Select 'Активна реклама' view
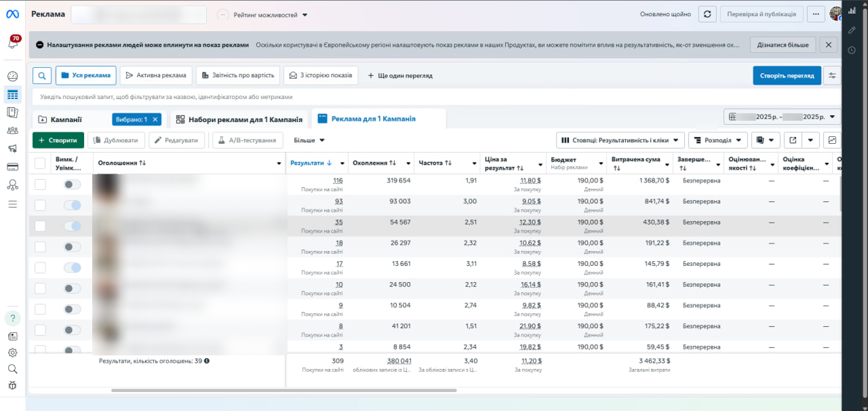Viewport: 868px width, 411px height. 157,75
